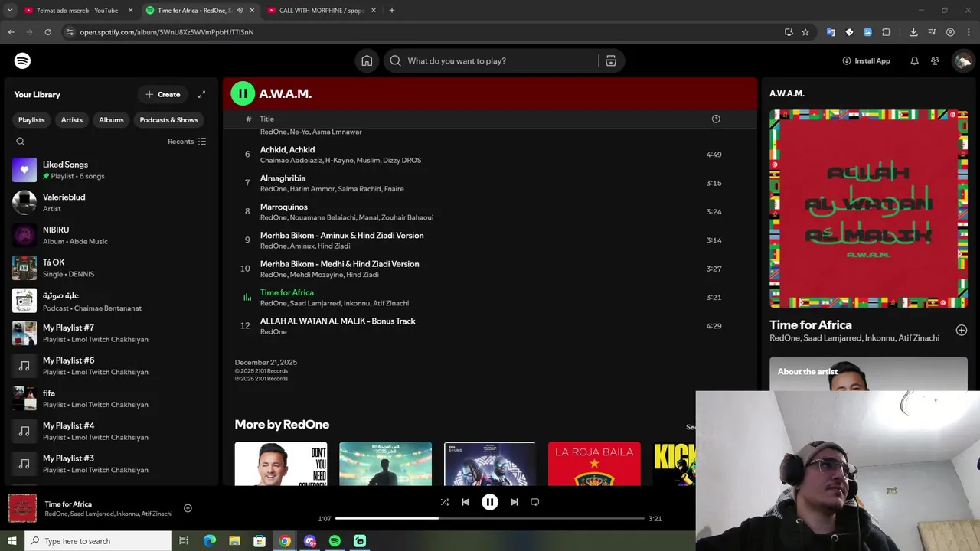
Task: Open the fifa playlist
Action: (110, 398)
